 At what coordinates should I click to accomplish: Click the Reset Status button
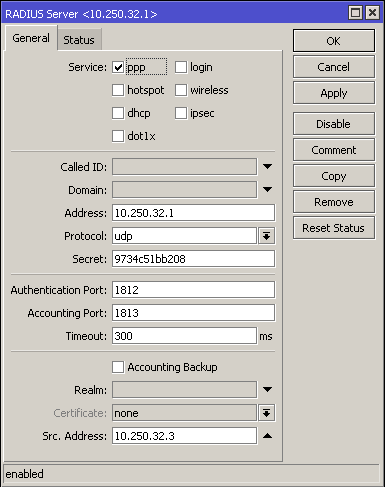[x=334, y=228]
